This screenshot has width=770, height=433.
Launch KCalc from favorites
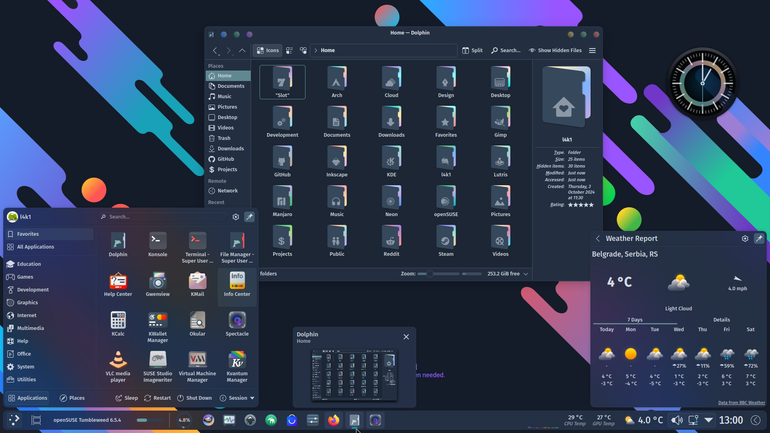[118, 325]
